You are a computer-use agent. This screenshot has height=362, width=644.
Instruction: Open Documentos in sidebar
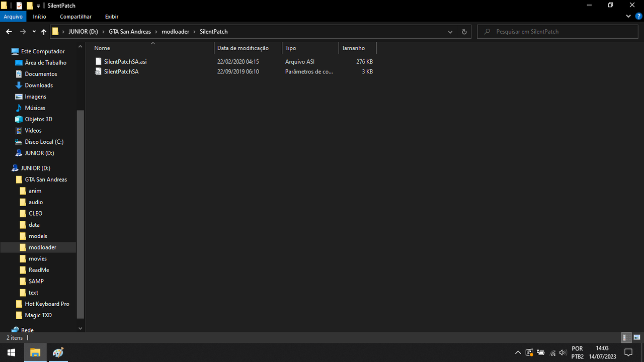(41, 74)
